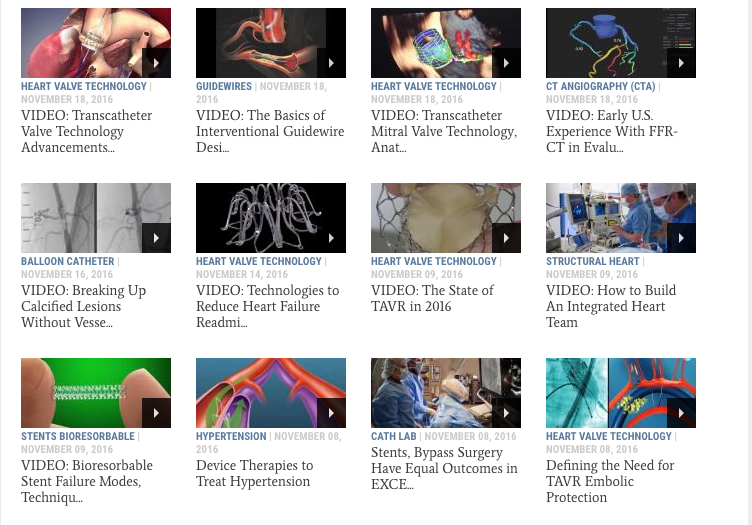Click the heart failure device thumbnail image

tap(271, 218)
